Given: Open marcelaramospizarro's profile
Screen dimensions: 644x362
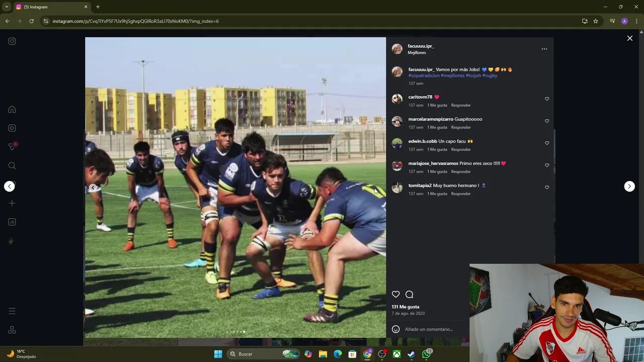Looking at the screenshot, I should [431, 119].
